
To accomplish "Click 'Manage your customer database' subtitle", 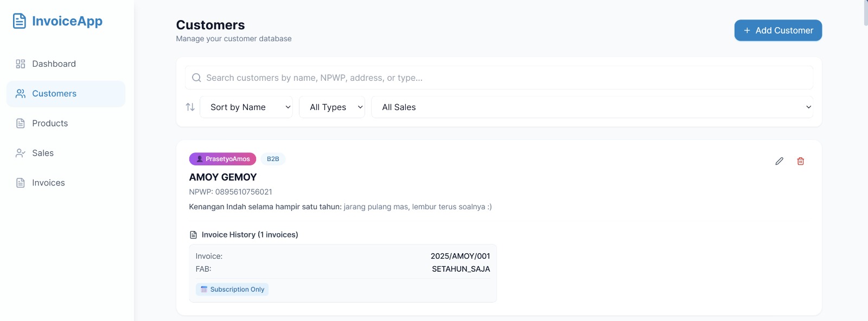I will coord(234,38).
